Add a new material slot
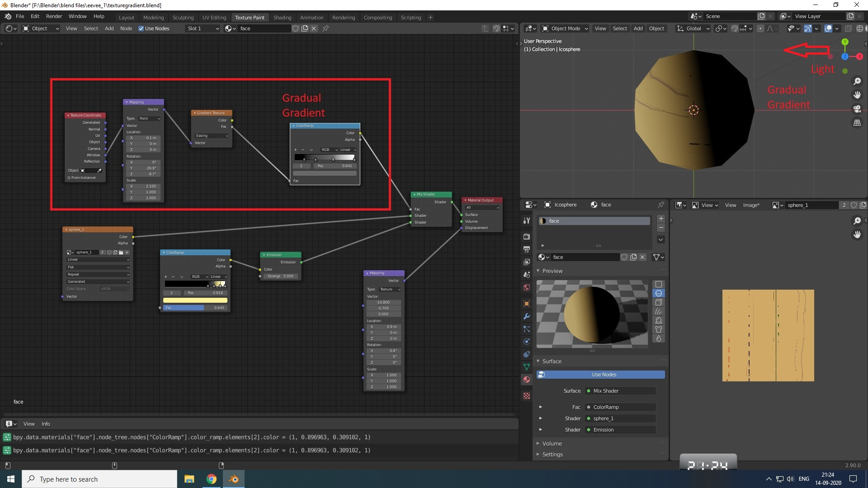The image size is (868, 488). click(660, 219)
